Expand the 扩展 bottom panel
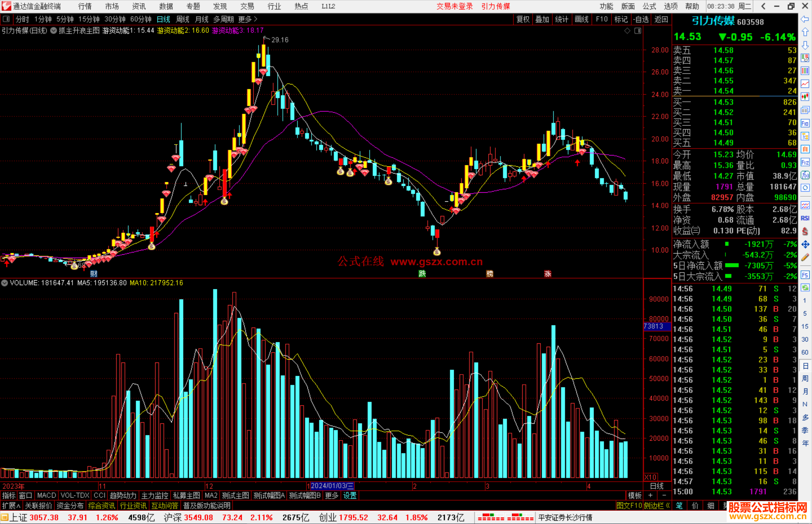812x524 pixels. [x=11, y=506]
